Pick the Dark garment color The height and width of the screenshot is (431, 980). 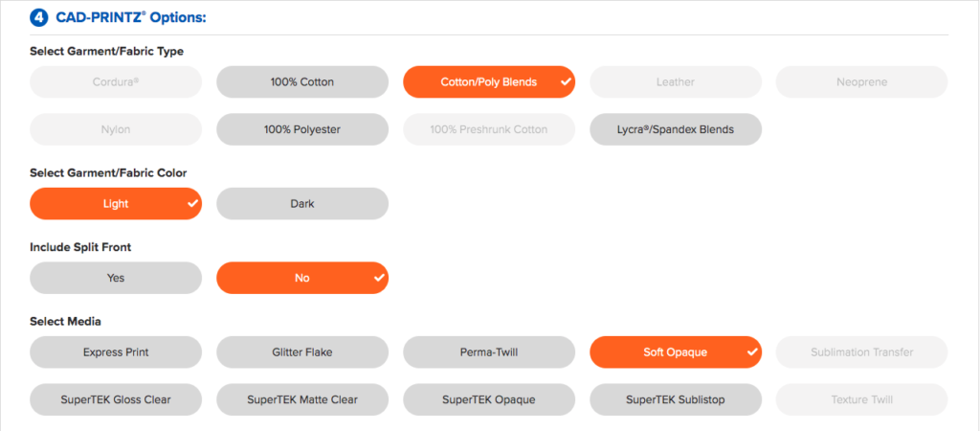pyautogui.click(x=302, y=204)
